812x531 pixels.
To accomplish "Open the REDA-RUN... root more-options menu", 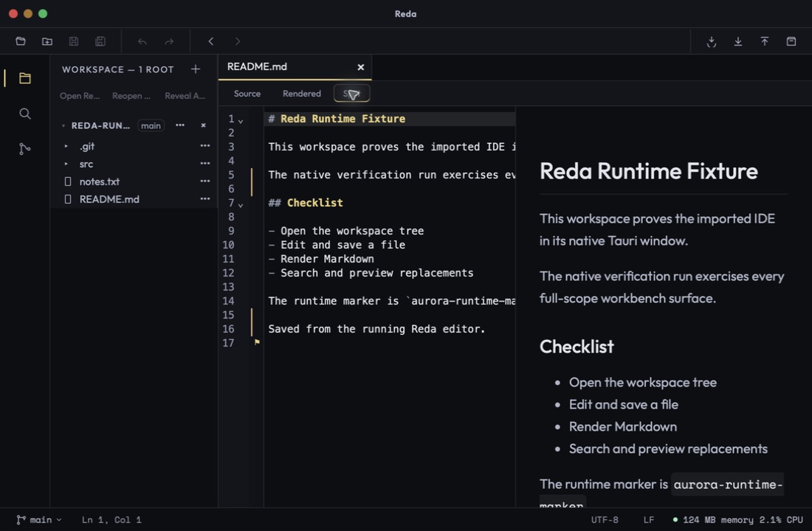I will tap(179, 125).
